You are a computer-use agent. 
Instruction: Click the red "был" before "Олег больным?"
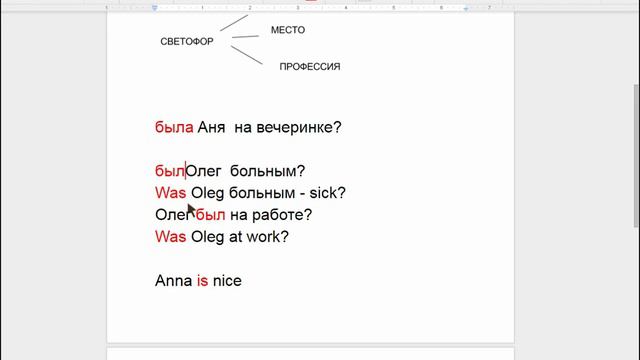(x=170, y=171)
